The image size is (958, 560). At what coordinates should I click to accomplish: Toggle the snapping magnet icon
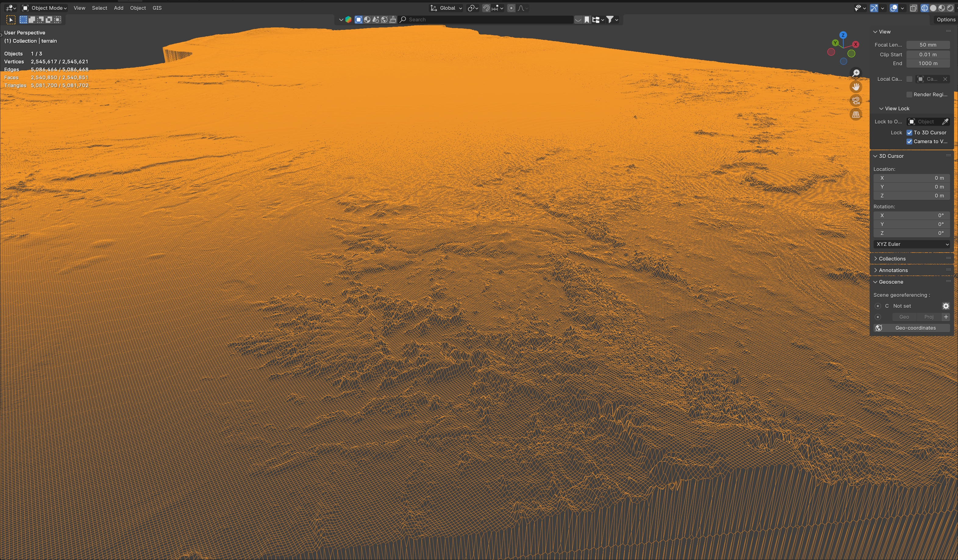click(486, 8)
